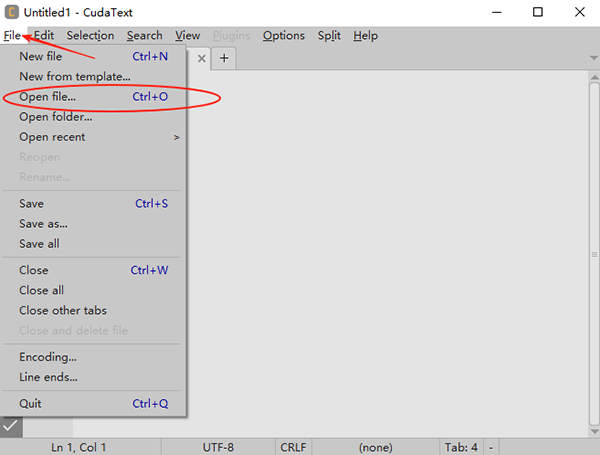Pick lexer via (none) status field

(376, 447)
